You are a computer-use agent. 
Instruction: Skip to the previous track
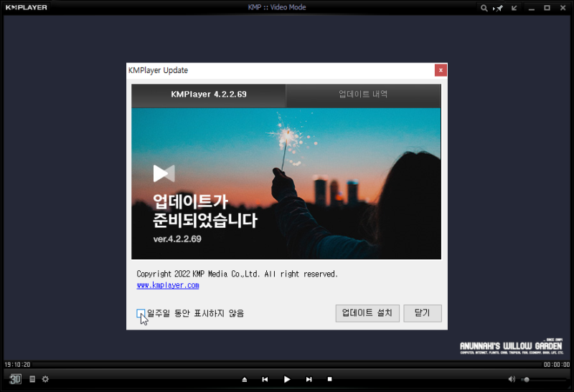click(265, 380)
